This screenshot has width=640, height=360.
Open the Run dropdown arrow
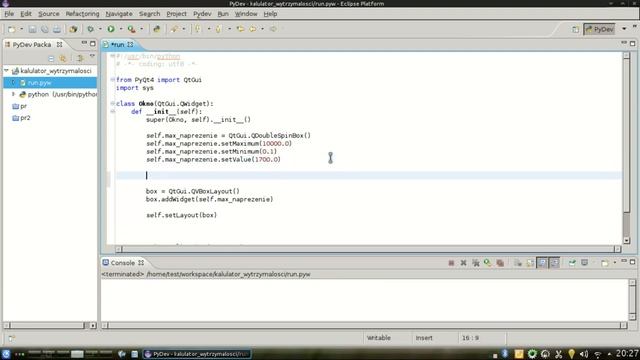tap(121, 29)
